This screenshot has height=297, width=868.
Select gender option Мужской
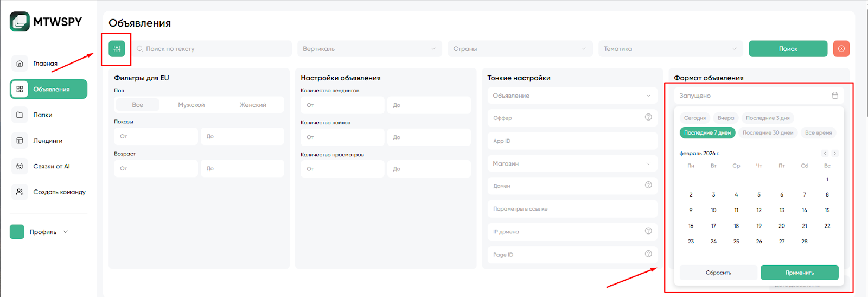pyautogui.click(x=192, y=105)
